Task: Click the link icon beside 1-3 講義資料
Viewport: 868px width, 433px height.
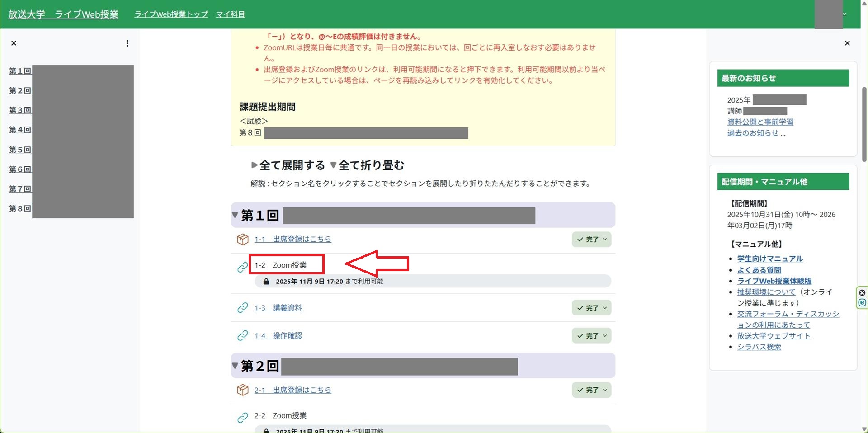Action: pos(243,308)
